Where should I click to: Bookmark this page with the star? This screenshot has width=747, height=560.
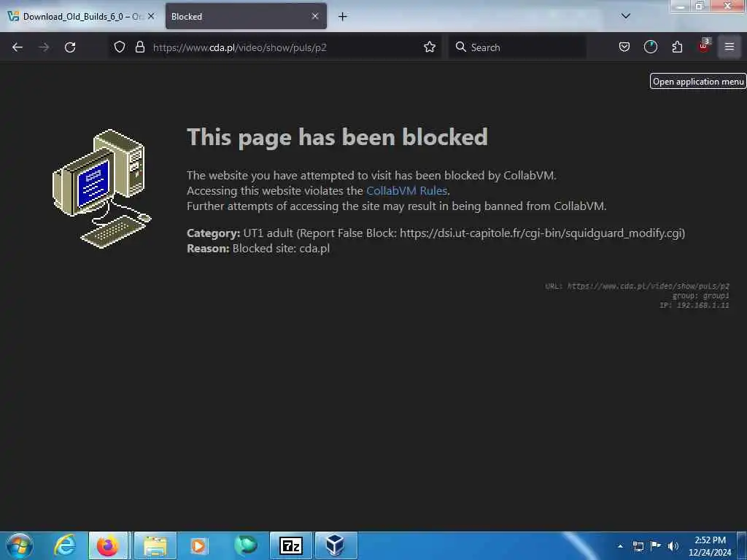pos(430,47)
